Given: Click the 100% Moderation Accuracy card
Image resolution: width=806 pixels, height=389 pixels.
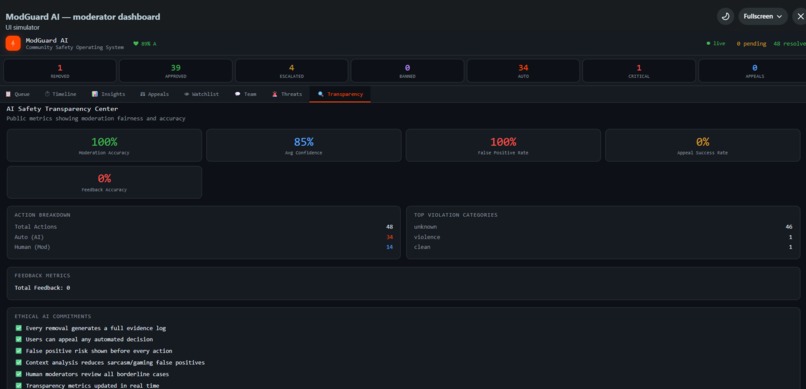Looking at the screenshot, I should coord(104,145).
